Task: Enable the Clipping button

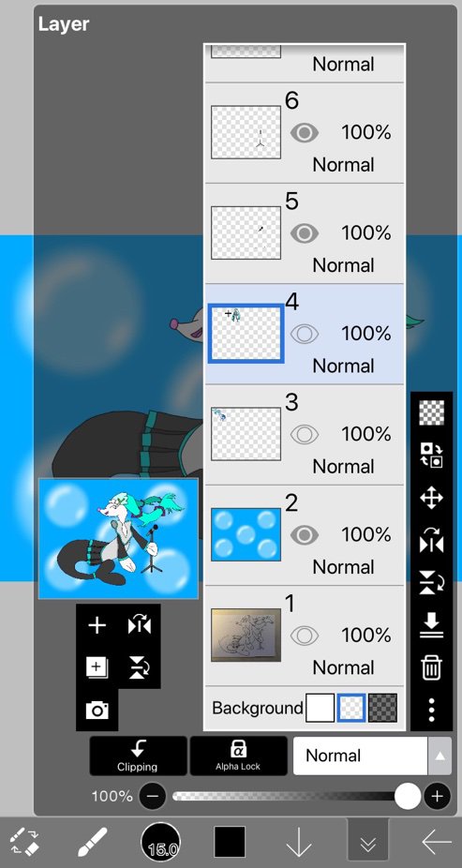Action: pos(139,756)
